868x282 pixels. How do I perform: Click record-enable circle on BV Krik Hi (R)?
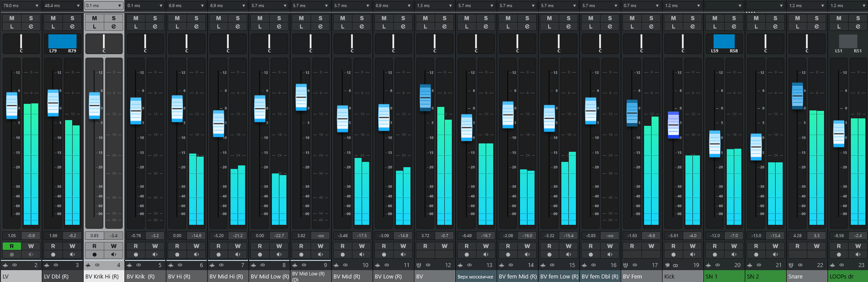(95, 254)
